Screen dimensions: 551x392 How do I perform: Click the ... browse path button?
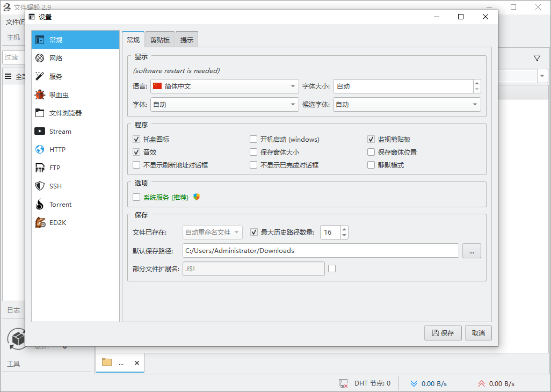472,251
